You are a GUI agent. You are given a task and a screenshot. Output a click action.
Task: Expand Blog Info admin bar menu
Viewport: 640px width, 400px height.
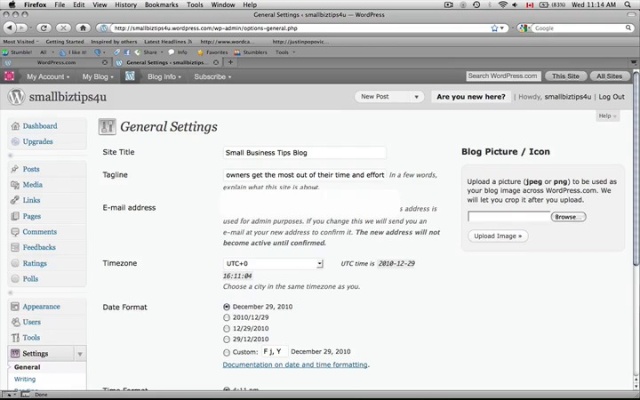coord(164,76)
